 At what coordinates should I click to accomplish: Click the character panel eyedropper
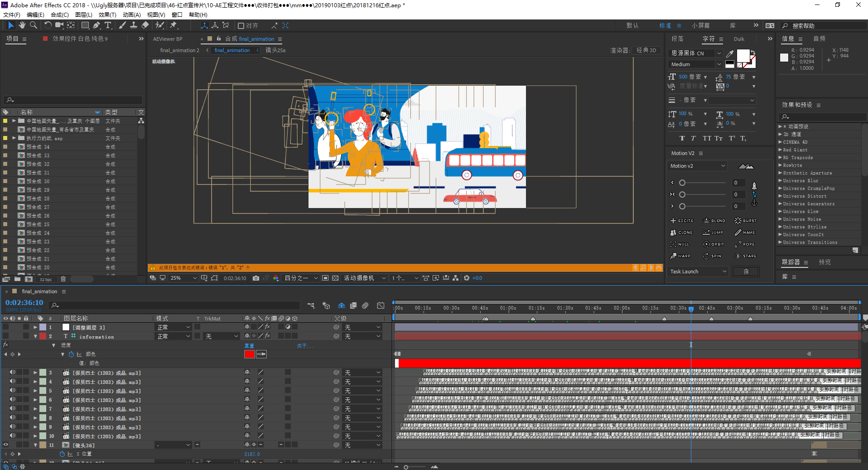[x=730, y=53]
